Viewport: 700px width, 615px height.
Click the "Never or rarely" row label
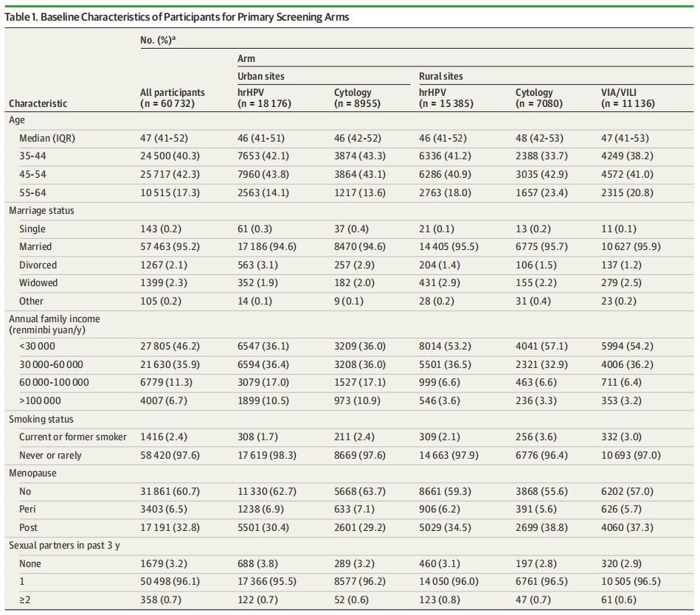[50, 456]
